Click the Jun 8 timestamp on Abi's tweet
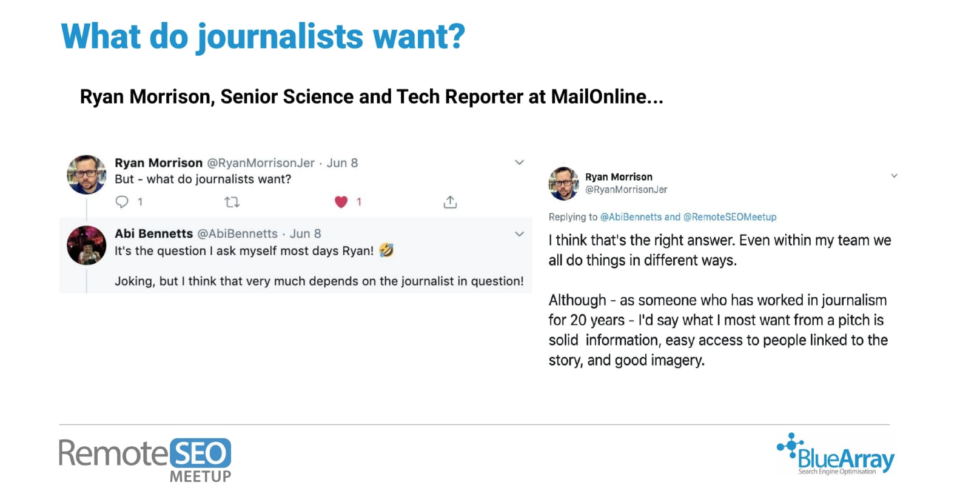This screenshot has height=491, width=980. 305,234
